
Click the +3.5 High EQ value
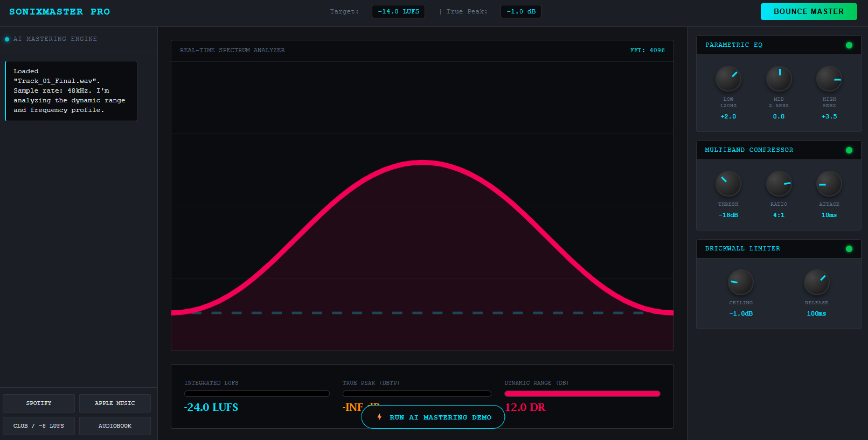click(829, 116)
